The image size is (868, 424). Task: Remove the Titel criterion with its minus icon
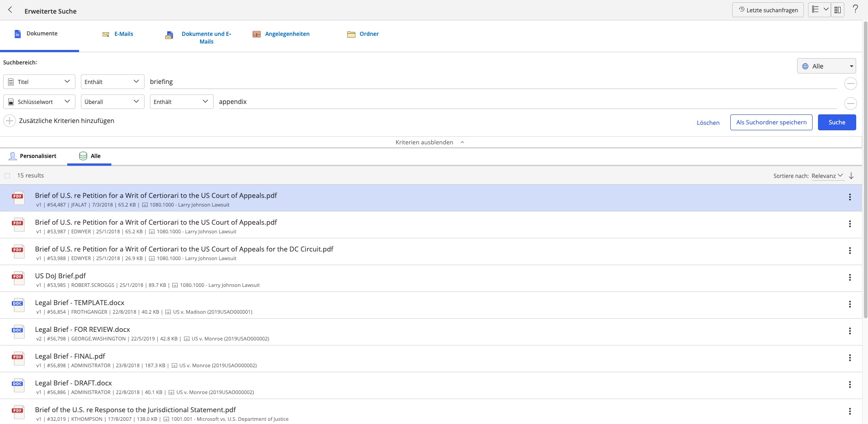pyautogui.click(x=850, y=84)
